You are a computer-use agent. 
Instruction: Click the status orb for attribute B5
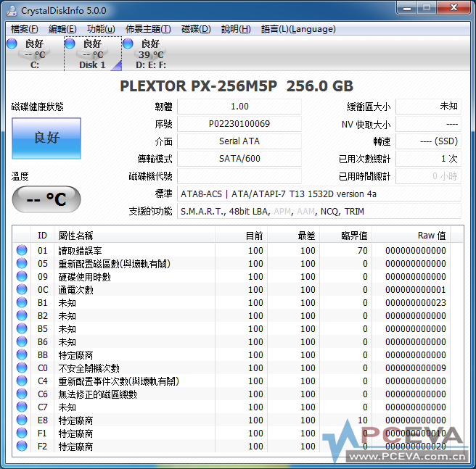tap(22, 328)
